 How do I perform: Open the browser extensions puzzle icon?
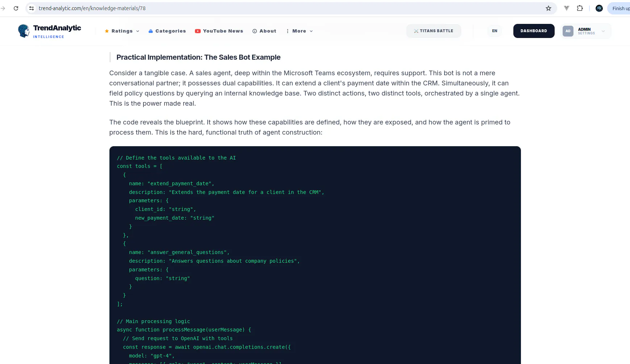pyautogui.click(x=580, y=8)
